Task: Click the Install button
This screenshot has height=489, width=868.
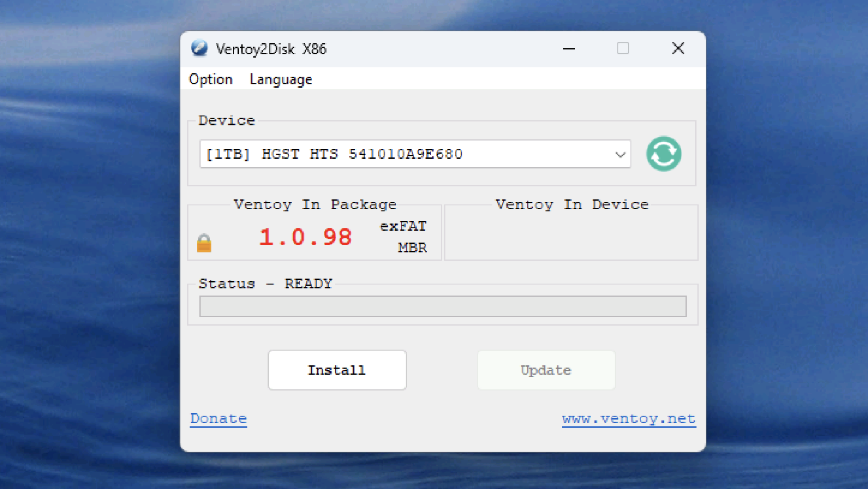Action: [337, 370]
